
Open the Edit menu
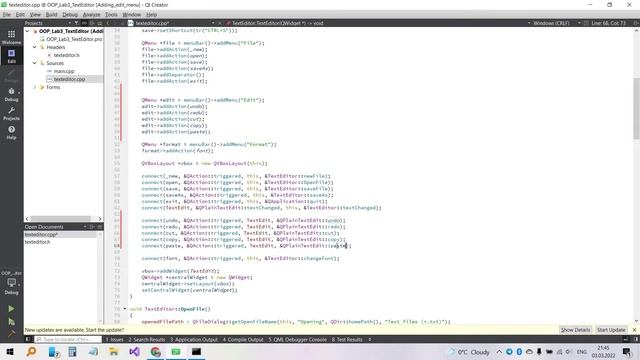tap(20, 14)
